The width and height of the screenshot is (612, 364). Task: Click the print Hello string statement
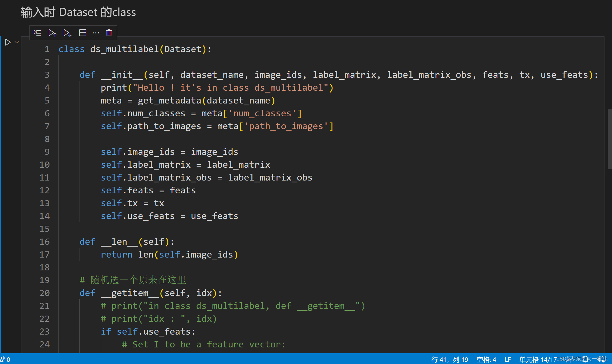pos(217,88)
